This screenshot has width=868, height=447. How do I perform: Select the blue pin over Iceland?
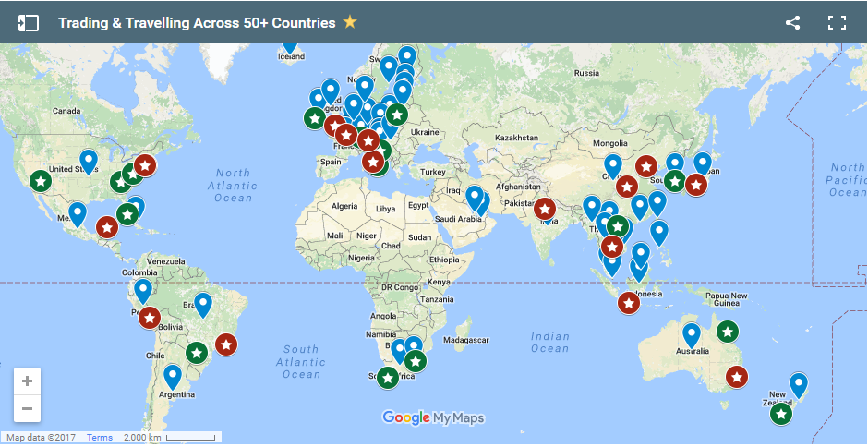tap(289, 42)
